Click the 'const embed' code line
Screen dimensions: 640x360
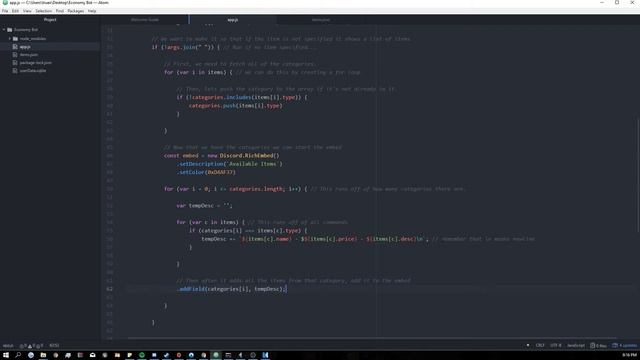pyautogui.click(x=222, y=156)
